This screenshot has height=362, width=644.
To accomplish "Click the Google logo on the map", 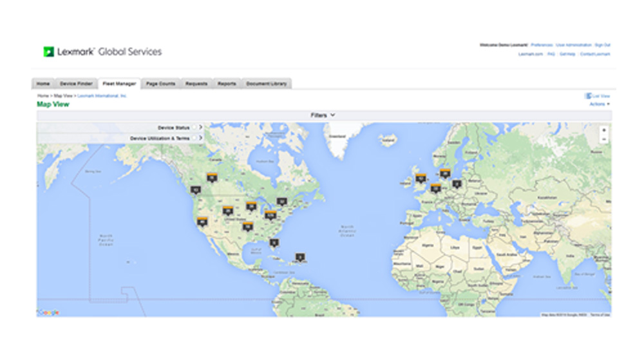I will point(49,312).
